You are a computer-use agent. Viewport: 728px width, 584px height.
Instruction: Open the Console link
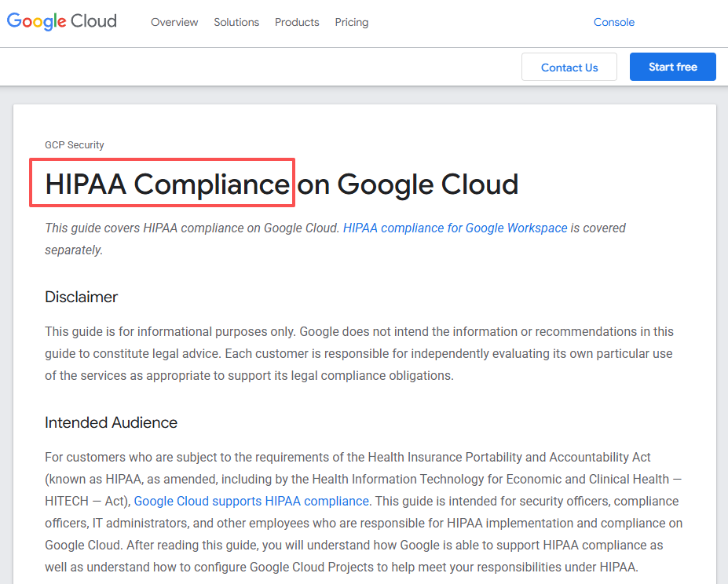click(613, 22)
